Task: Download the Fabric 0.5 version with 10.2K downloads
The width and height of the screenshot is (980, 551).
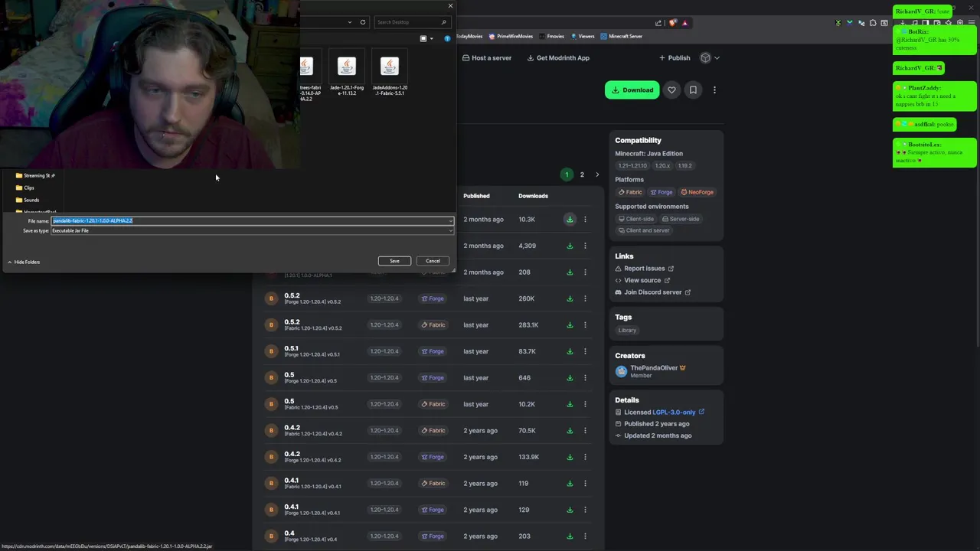Action: pos(570,404)
